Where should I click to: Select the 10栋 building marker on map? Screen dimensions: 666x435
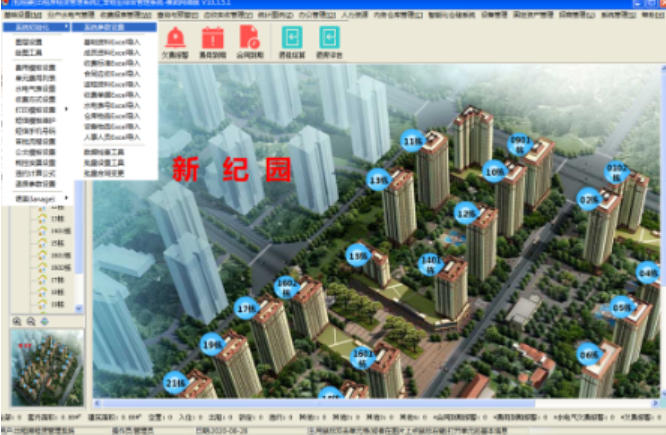coord(494,171)
